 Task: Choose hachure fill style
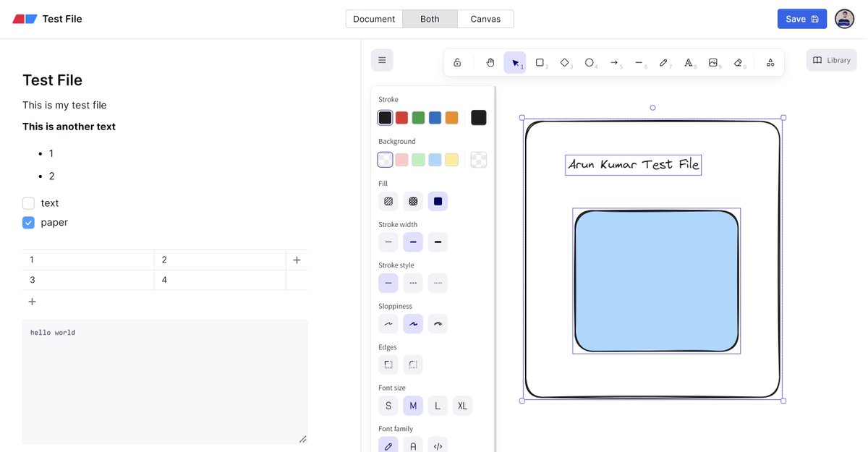pos(388,201)
